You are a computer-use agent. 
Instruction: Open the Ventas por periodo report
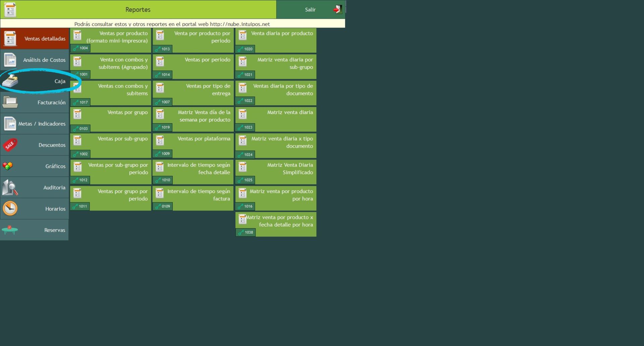coord(193,66)
